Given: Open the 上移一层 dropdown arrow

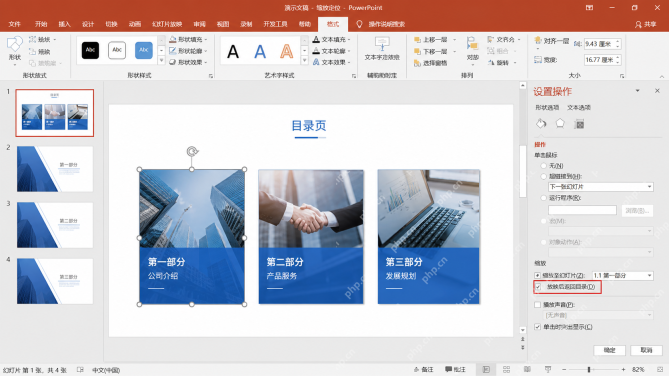Looking at the screenshot, I should click(454, 40).
